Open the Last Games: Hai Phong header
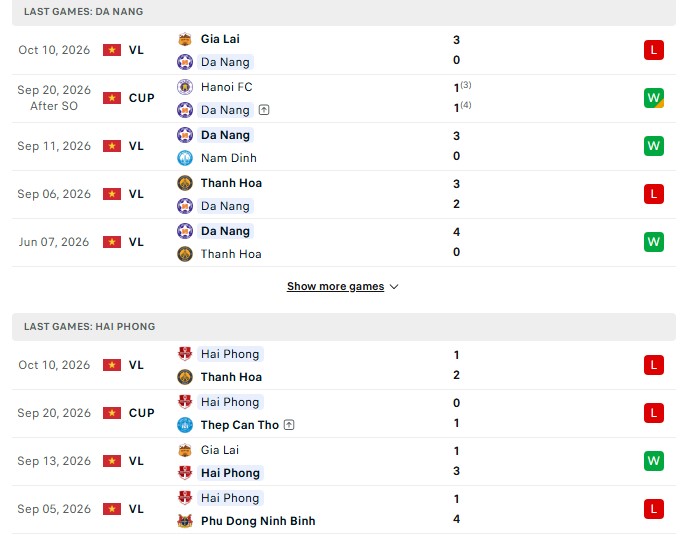 coord(344,327)
